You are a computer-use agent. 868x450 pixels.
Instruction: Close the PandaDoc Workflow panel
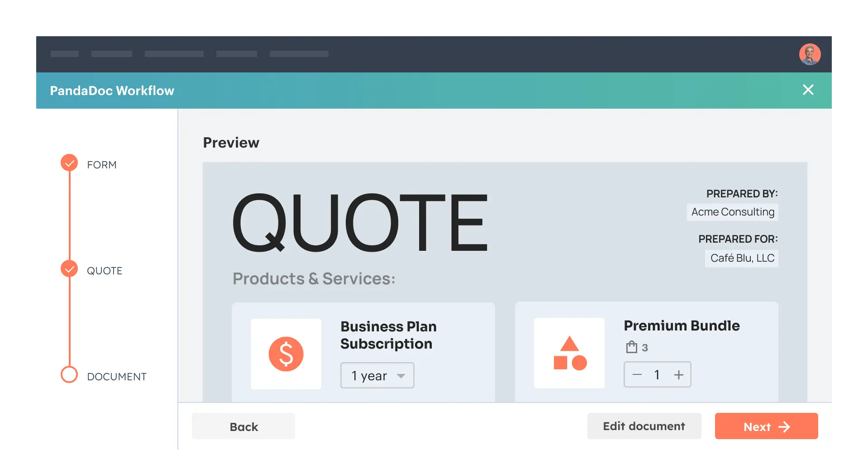click(808, 90)
